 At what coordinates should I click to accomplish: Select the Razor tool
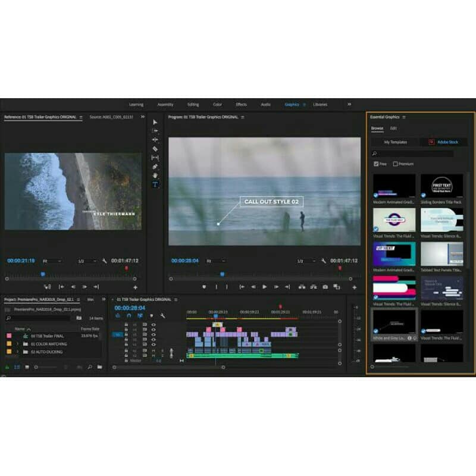(x=155, y=149)
